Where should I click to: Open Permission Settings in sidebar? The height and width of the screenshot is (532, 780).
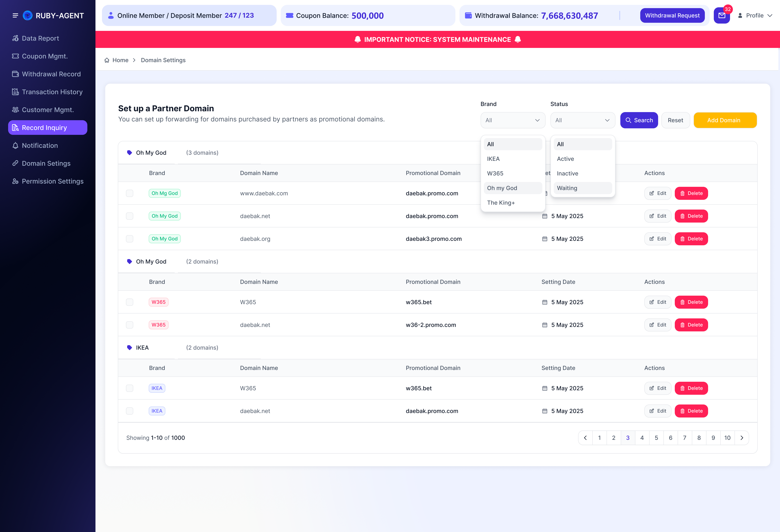tap(48, 181)
